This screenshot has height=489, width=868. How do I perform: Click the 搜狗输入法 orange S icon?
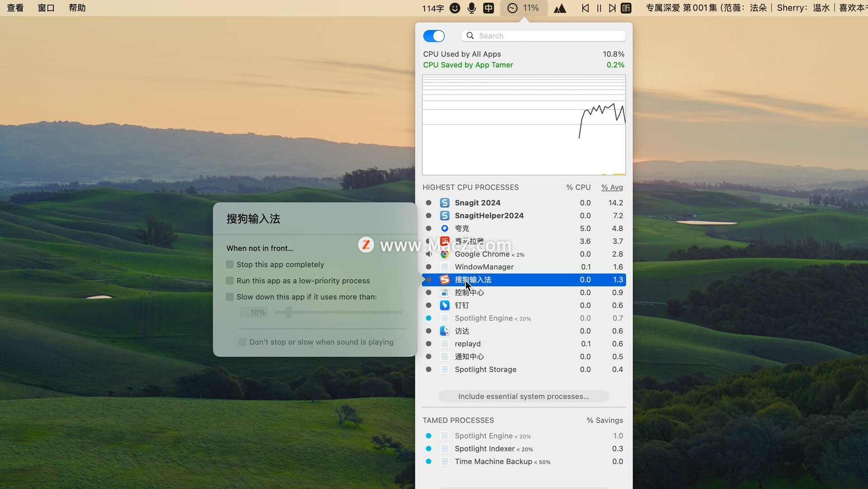pos(445,280)
